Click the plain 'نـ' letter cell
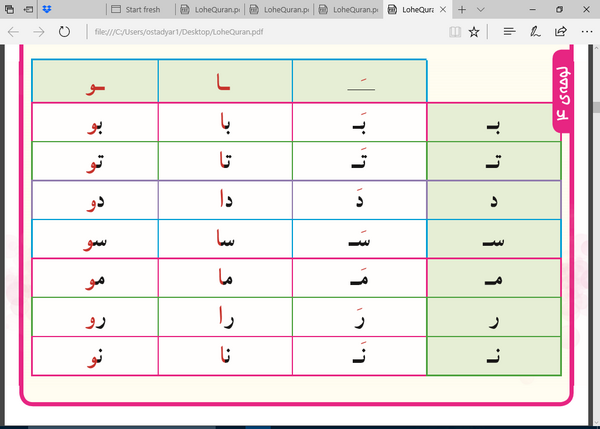600x429 pixels. (494, 356)
